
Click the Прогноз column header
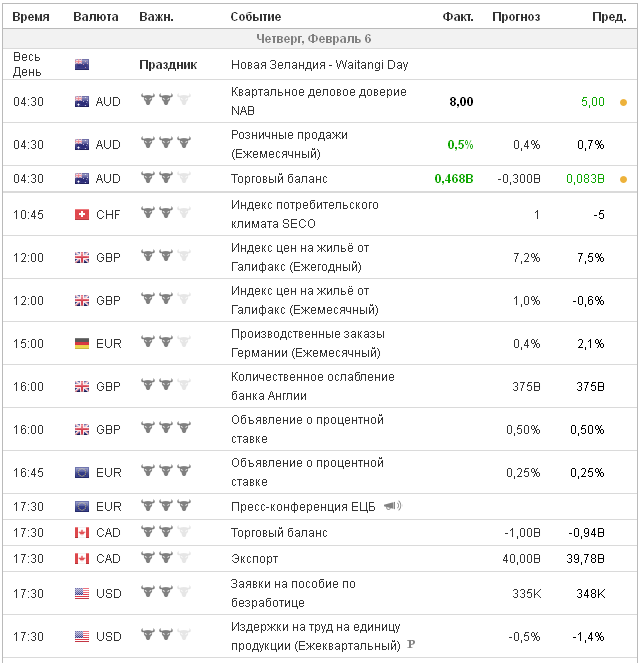[516, 17]
